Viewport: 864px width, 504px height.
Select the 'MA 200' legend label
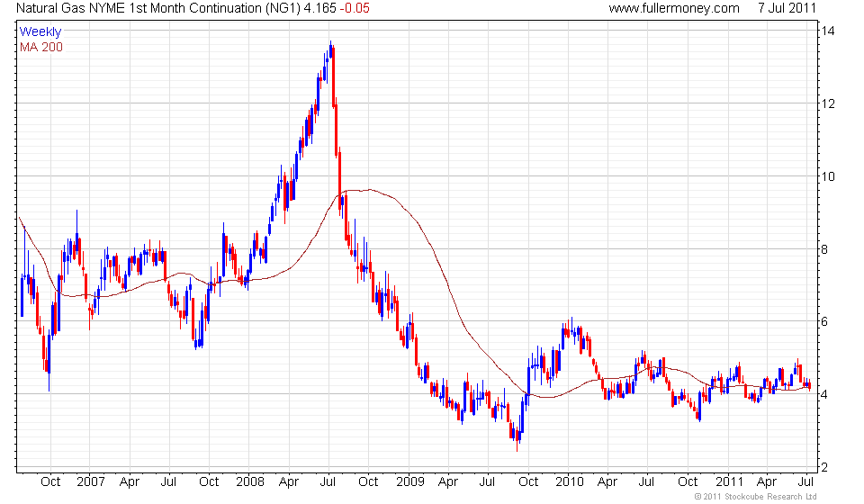pos(41,48)
